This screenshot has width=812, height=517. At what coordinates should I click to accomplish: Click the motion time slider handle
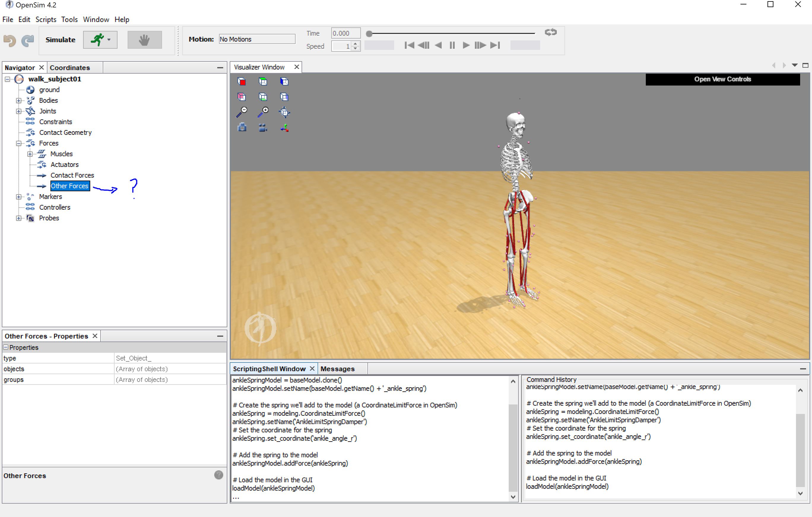[369, 34]
